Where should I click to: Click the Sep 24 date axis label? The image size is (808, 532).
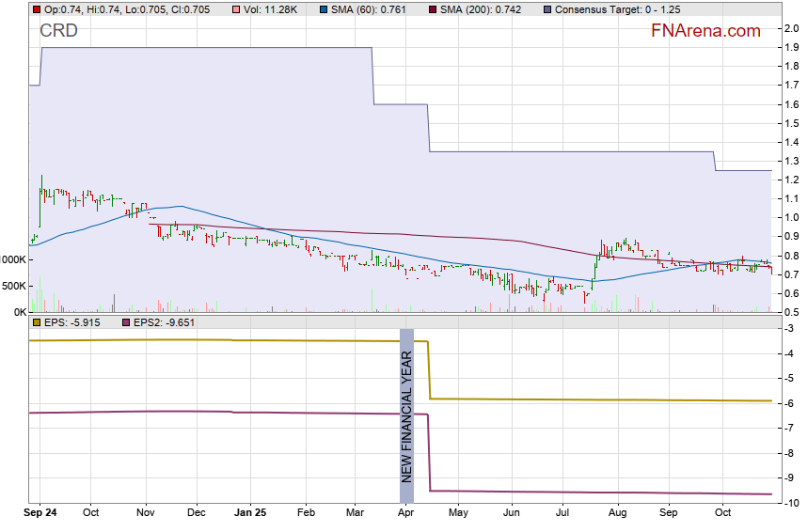pyautogui.click(x=40, y=513)
